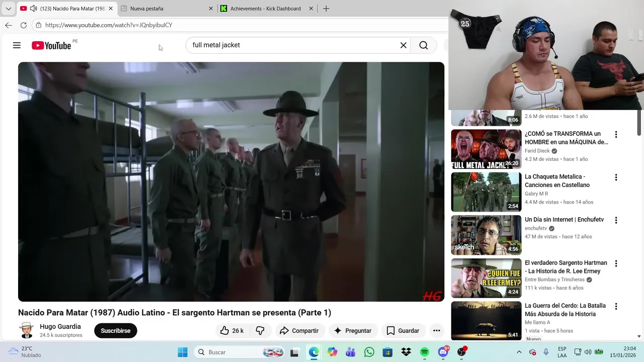Close the Nueva pestaña tab

point(211,9)
